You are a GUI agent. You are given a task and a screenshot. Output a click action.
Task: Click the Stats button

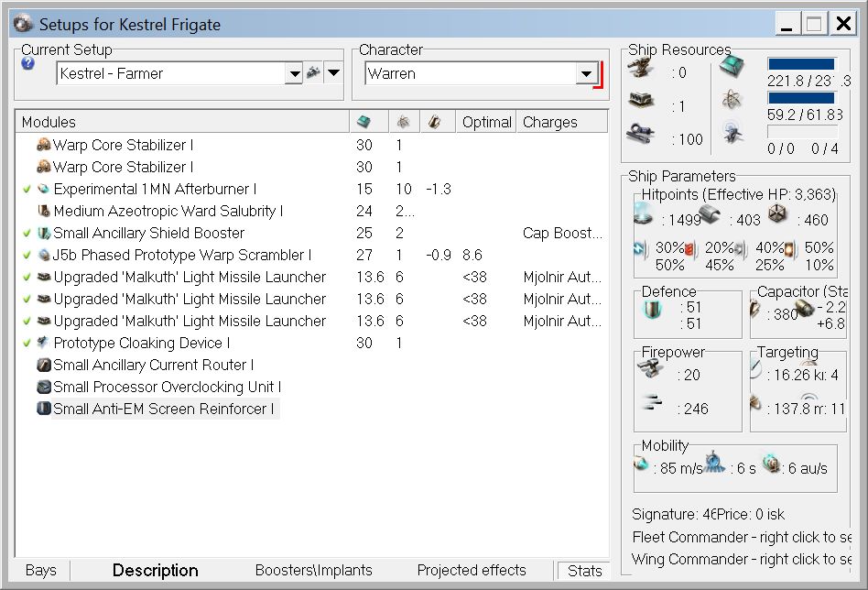(x=584, y=571)
